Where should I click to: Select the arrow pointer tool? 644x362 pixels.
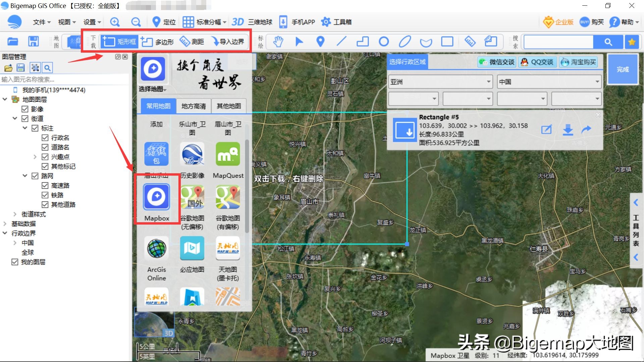299,42
